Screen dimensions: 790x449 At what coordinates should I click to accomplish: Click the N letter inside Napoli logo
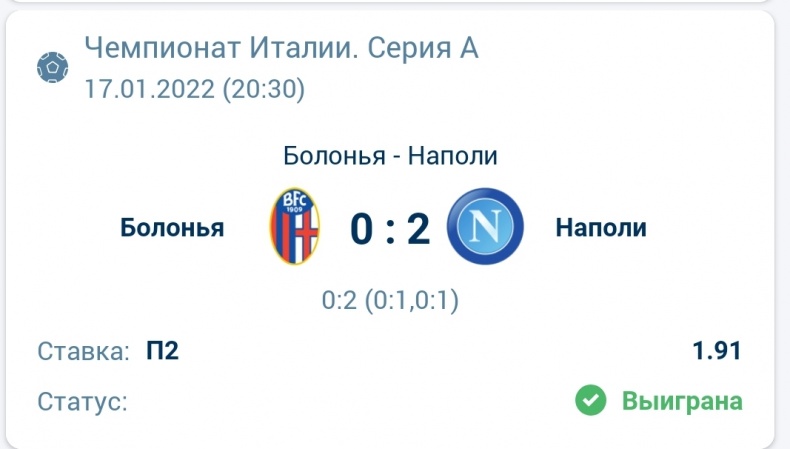(485, 226)
